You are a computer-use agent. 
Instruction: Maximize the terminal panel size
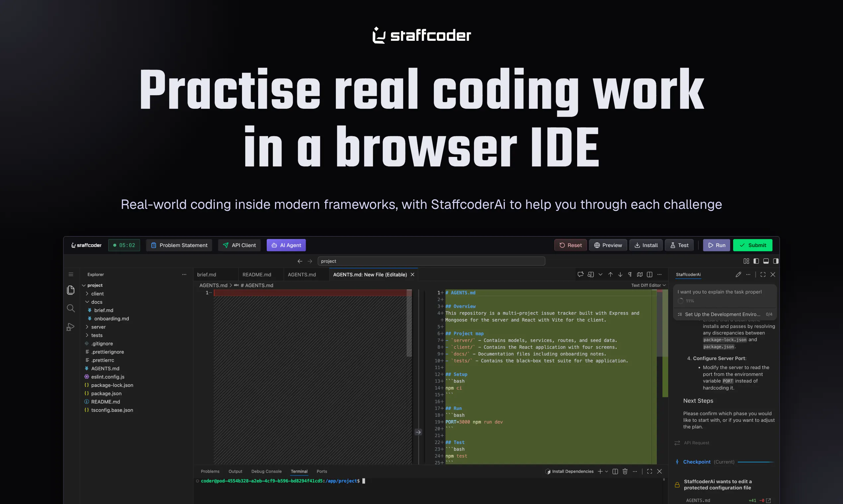(650, 472)
